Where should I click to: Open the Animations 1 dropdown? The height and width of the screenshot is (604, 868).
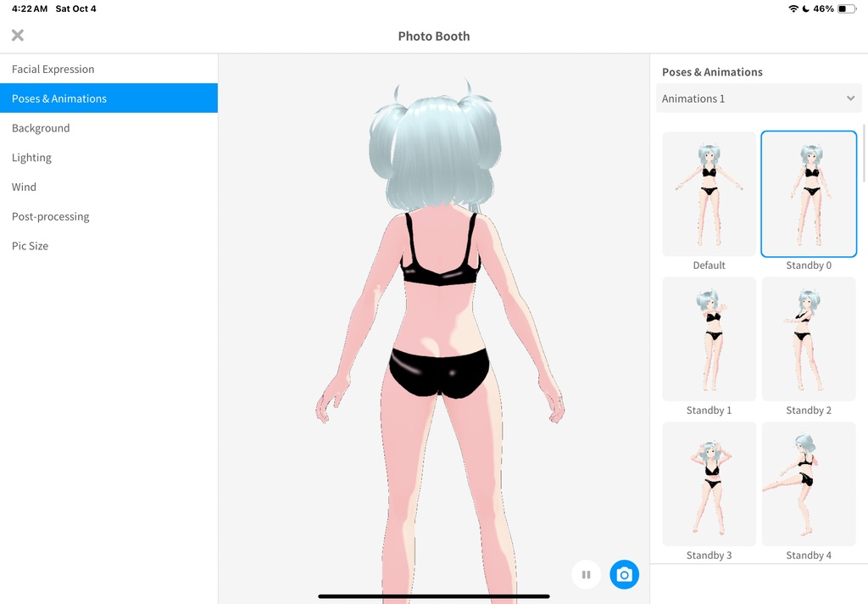tap(759, 98)
